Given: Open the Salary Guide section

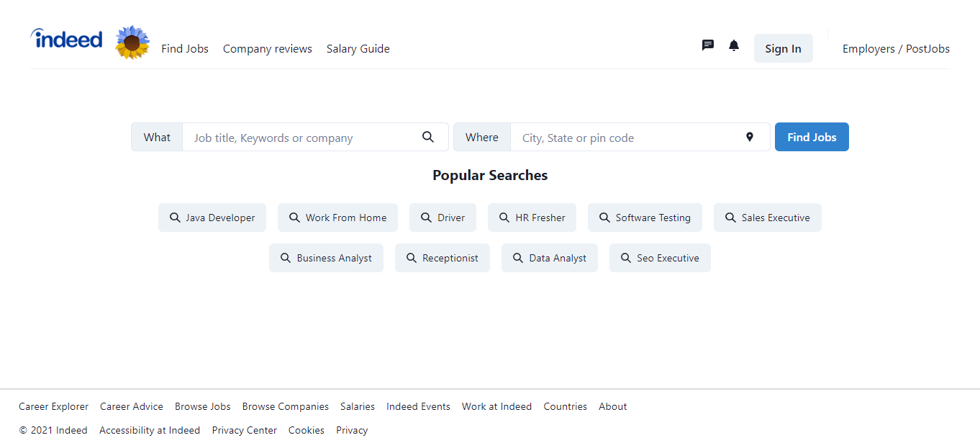Looking at the screenshot, I should tap(358, 48).
